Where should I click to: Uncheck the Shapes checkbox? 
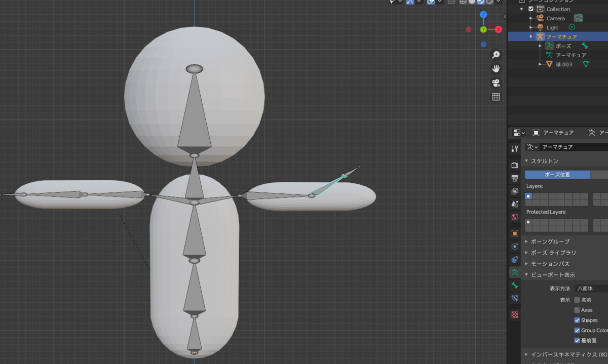coord(577,320)
